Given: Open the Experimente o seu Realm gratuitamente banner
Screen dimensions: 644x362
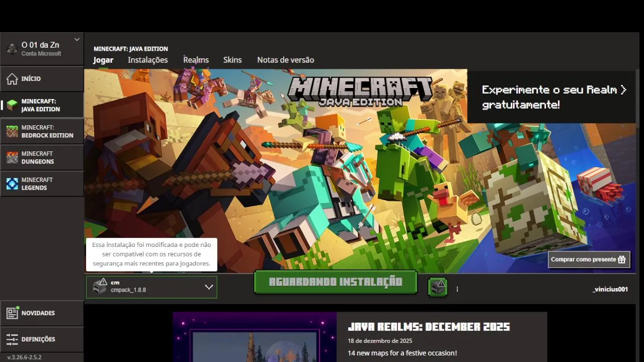Looking at the screenshot, I should tap(551, 97).
